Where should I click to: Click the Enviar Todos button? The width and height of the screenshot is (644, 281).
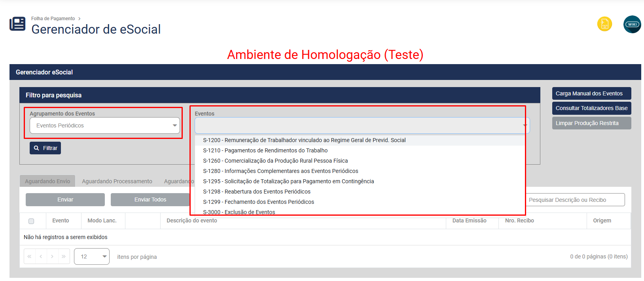point(150,199)
